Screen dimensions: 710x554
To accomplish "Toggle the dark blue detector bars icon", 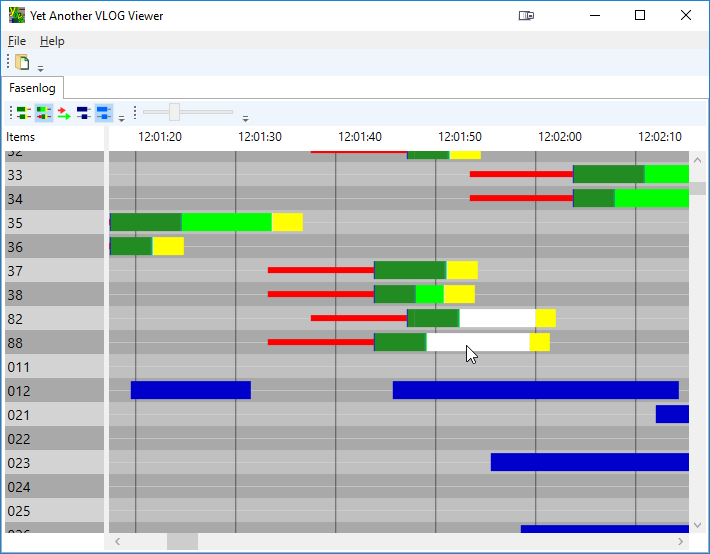I will tap(84, 113).
